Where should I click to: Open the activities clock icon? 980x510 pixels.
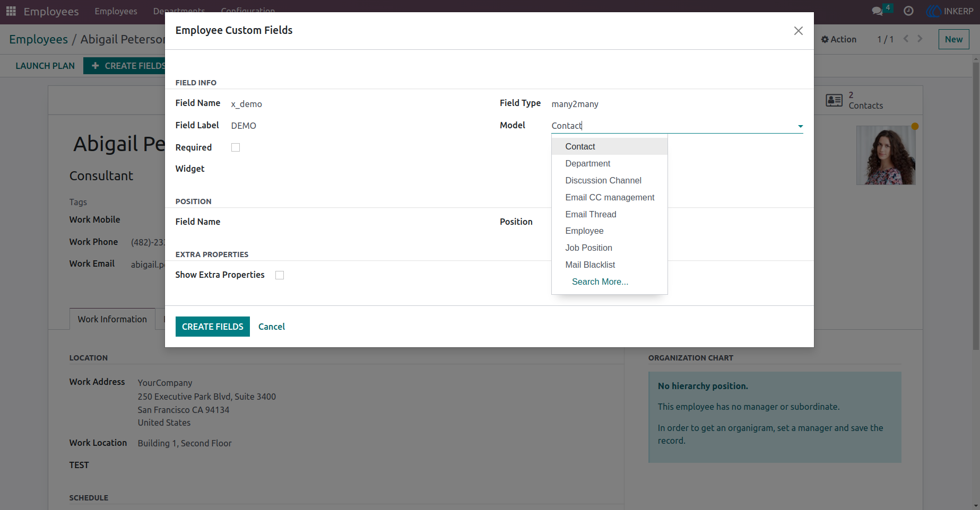(x=908, y=11)
